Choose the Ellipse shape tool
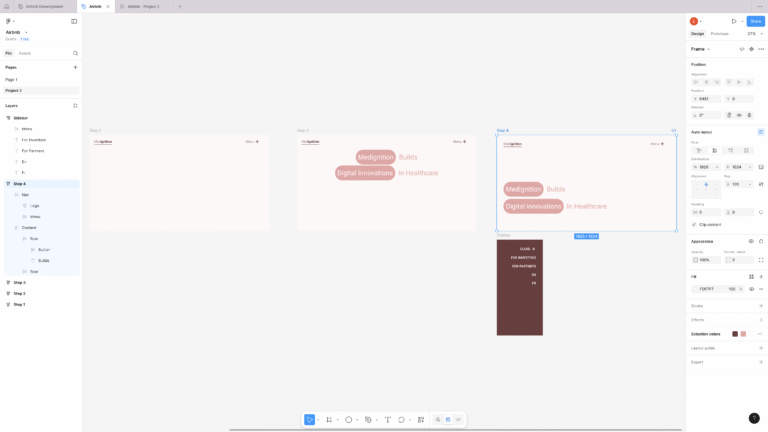 (348, 420)
